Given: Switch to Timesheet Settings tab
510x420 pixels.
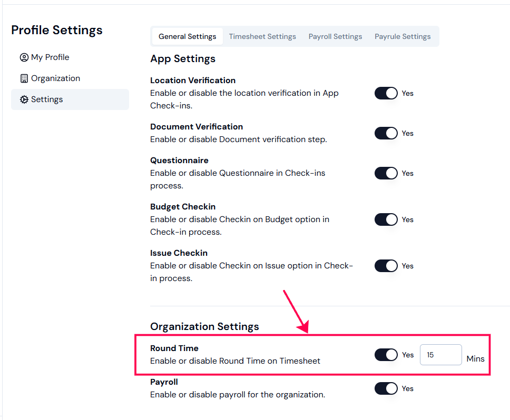Looking at the screenshot, I should (x=262, y=36).
